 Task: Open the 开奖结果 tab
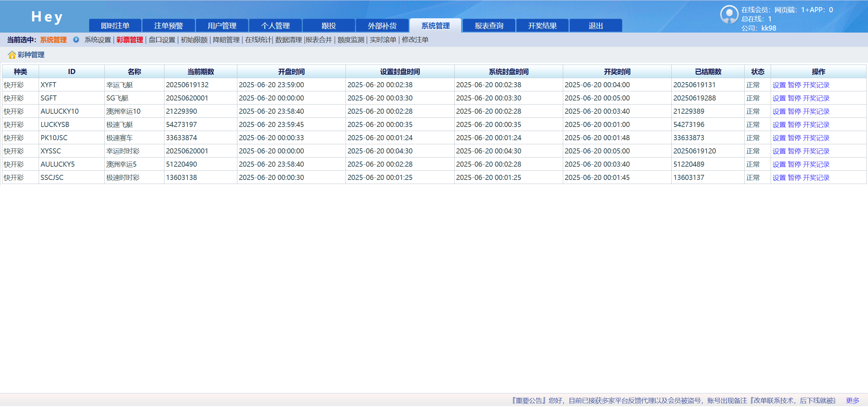(542, 25)
